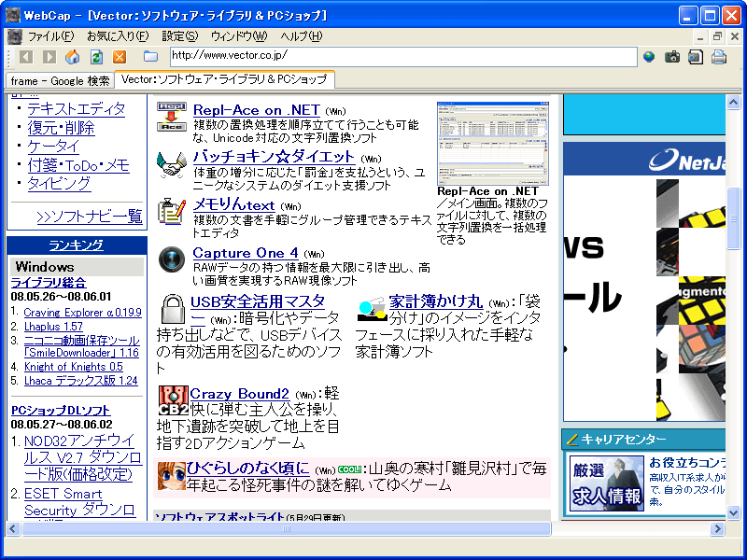
Task: Print the page with the printer icon
Action: click(x=719, y=57)
